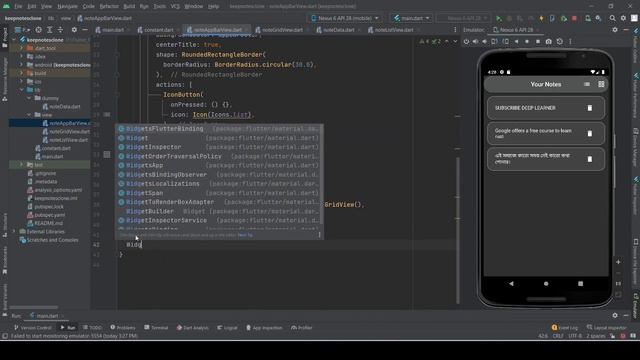
Task: Open the File menu
Action: pos(18,7)
